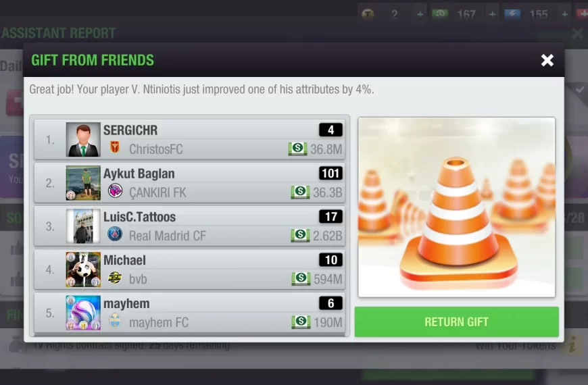Click the mayhem FC club crest
Screen dimensions: 588x385
point(115,321)
